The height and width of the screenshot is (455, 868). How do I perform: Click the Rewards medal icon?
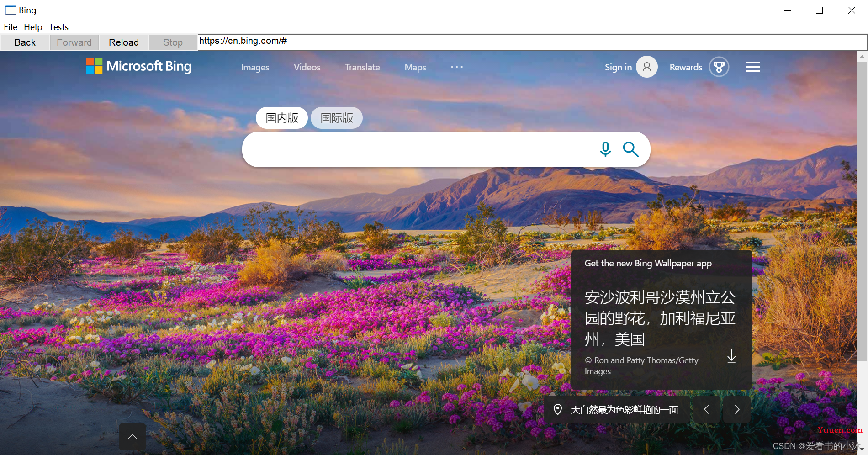(719, 67)
